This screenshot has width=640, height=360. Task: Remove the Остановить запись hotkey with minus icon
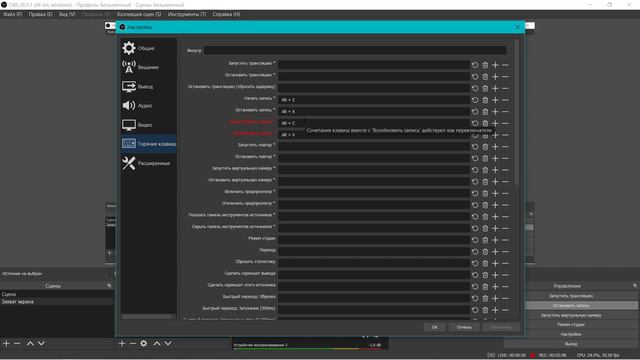[505, 112]
